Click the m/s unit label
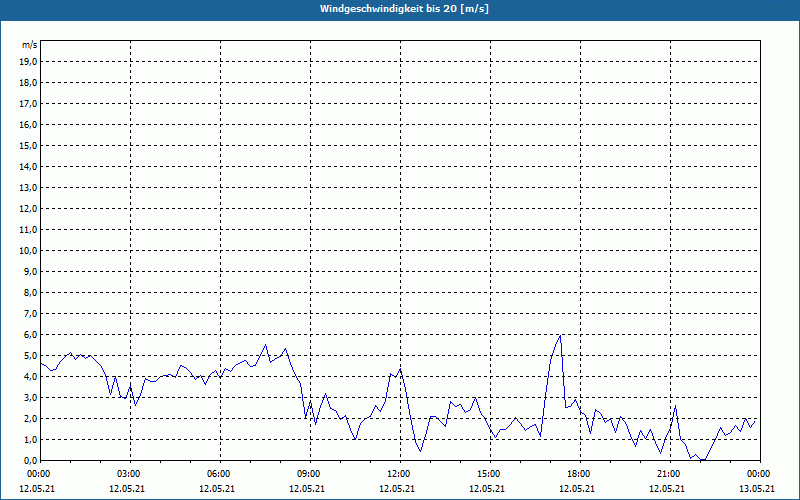Image resolution: width=800 pixels, height=500 pixels. click(x=29, y=45)
